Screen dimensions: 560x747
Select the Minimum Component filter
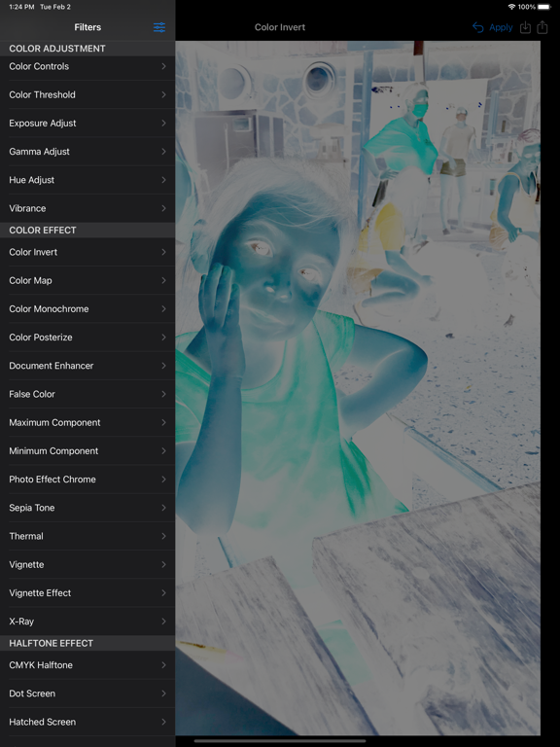(87, 450)
